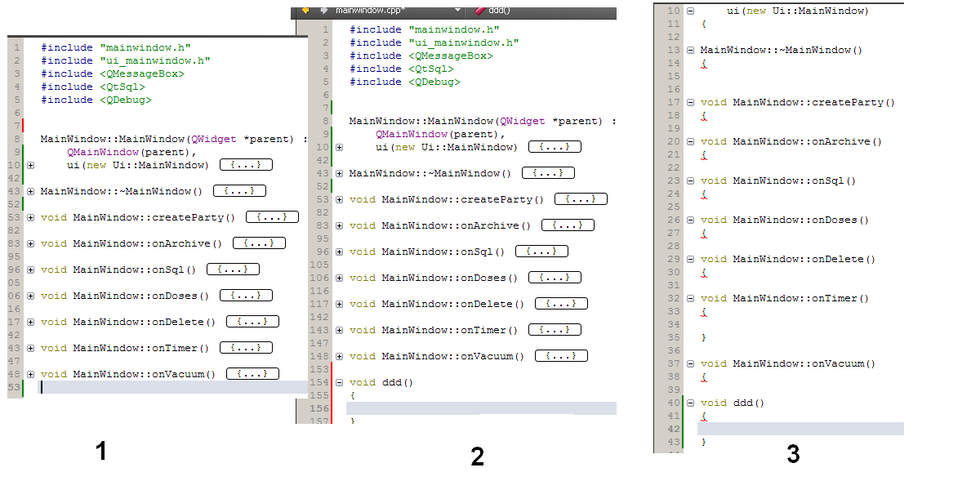Screen dimensions: 980x490
Task: Click the QDebug include in panel 1
Action: (x=125, y=100)
